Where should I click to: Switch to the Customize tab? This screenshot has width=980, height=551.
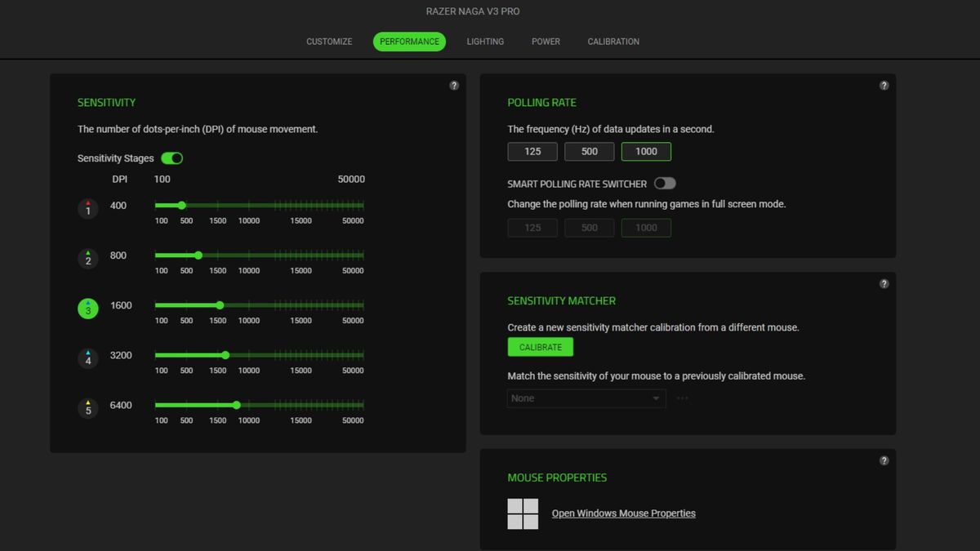tap(329, 42)
